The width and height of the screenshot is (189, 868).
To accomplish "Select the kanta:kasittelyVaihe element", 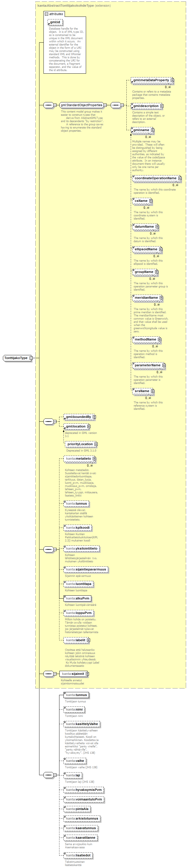I will point(82,724).
